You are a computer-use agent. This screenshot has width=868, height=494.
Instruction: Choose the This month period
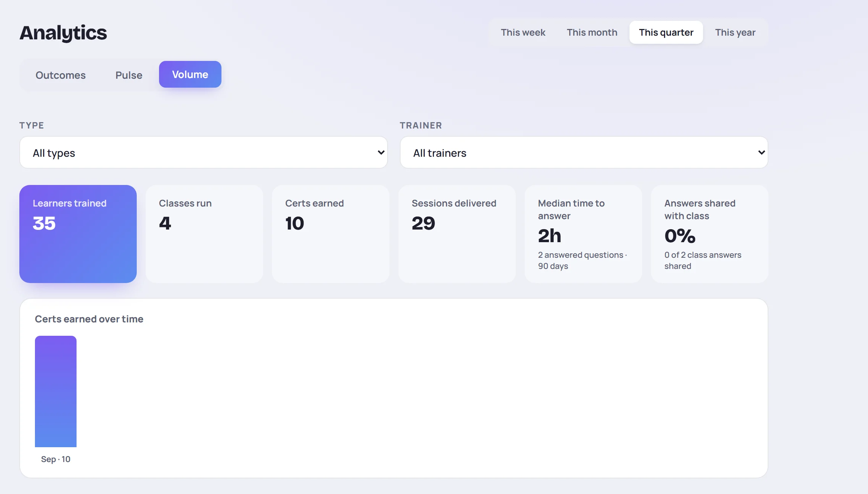tap(592, 32)
